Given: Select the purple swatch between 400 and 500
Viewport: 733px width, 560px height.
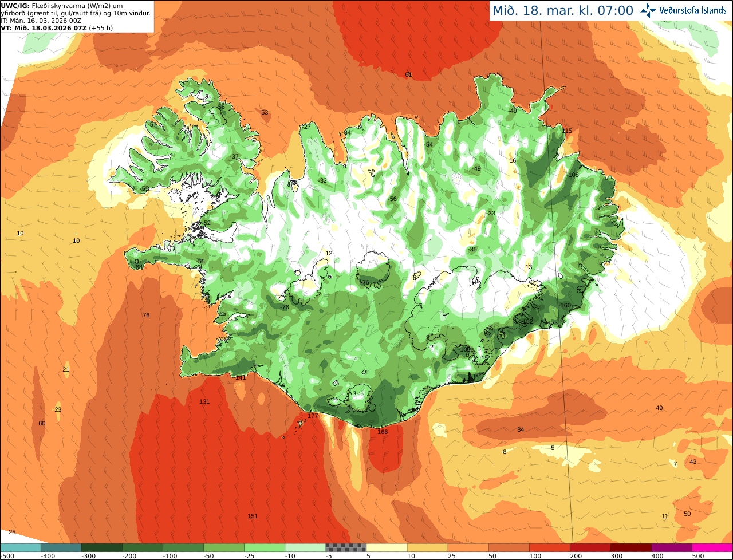Looking at the screenshot, I should (x=671, y=547).
